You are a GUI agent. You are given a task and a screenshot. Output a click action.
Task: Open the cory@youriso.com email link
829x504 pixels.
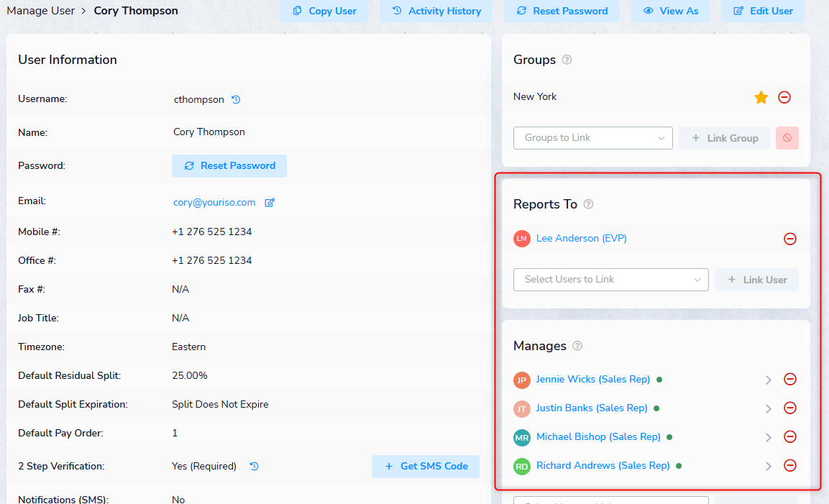click(x=214, y=203)
